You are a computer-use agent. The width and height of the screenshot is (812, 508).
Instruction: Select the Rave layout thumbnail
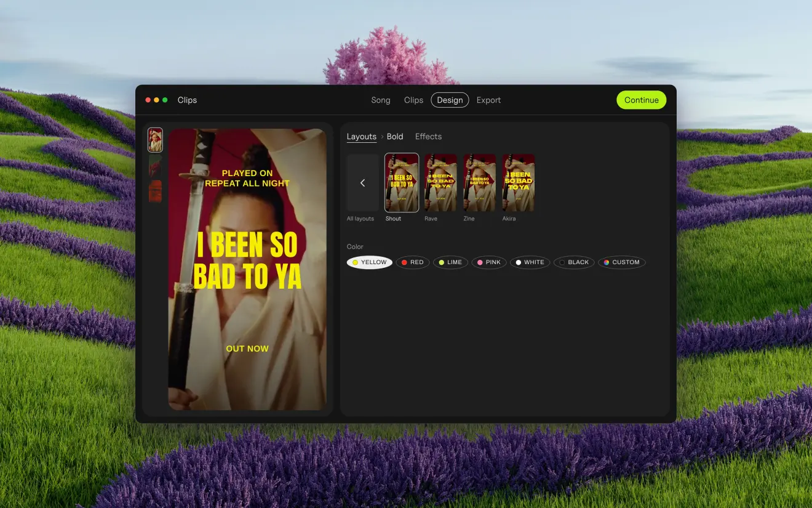point(440,183)
